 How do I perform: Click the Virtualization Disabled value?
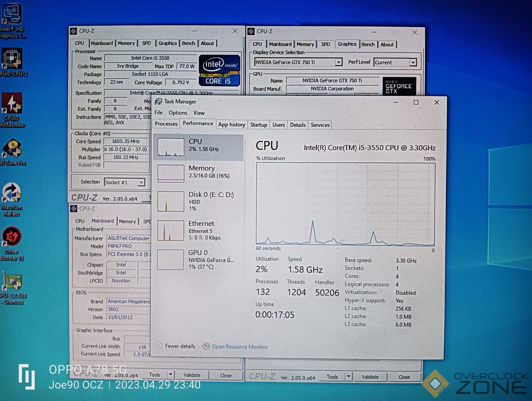click(x=406, y=293)
